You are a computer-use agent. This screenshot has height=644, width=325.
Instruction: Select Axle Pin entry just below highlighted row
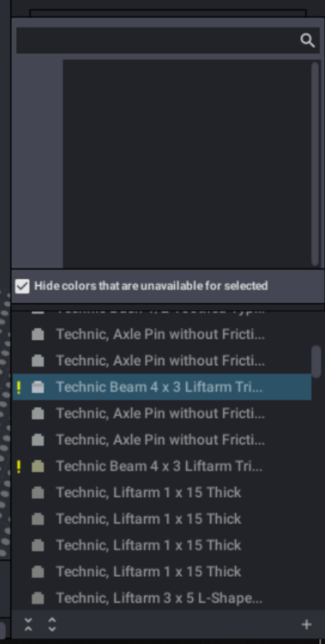tap(162, 414)
